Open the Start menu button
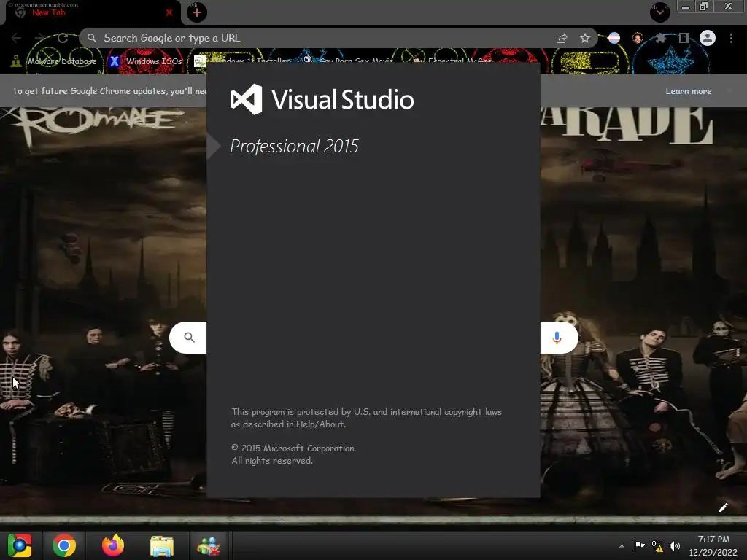The height and width of the screenshot is (560, 747). point(20,545)
